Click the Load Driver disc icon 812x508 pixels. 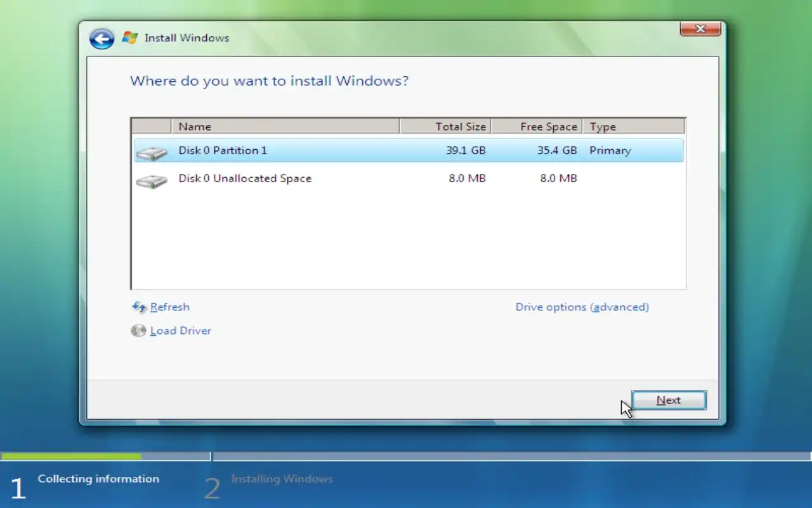pyautogui.click(x=138, y=331)
